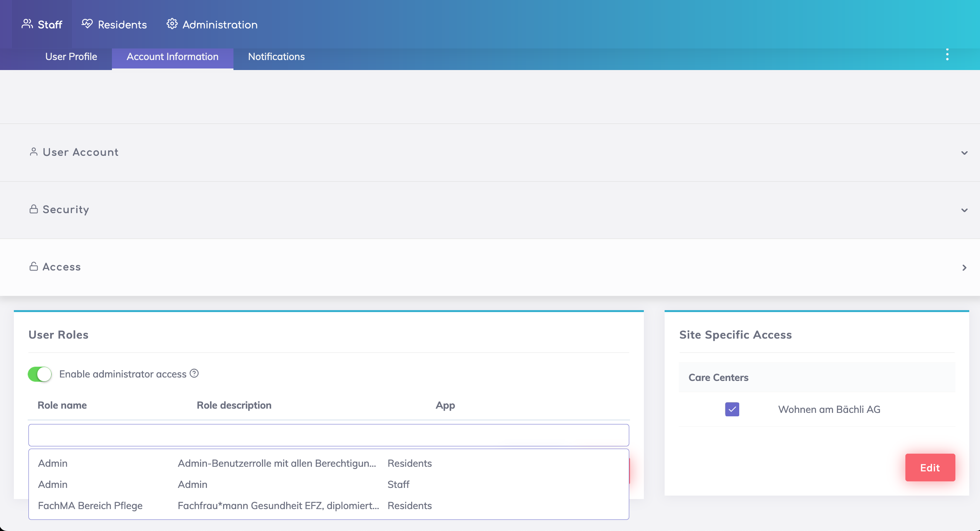This screenshot has width=980, height=531.
Task: Click the Security padlock icon
Action: point(33,209)
